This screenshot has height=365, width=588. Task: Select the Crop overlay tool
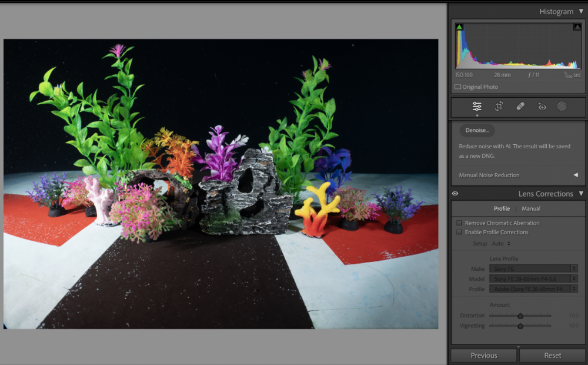click(x=499, y=107)
